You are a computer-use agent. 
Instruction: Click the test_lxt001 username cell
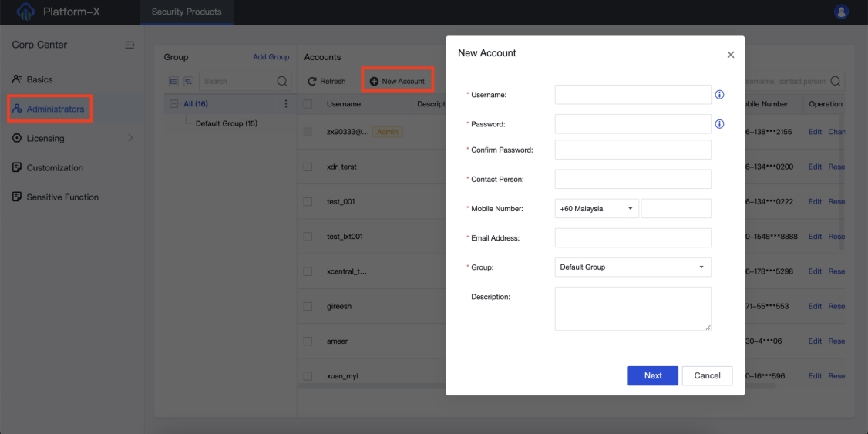click(345, 237)
